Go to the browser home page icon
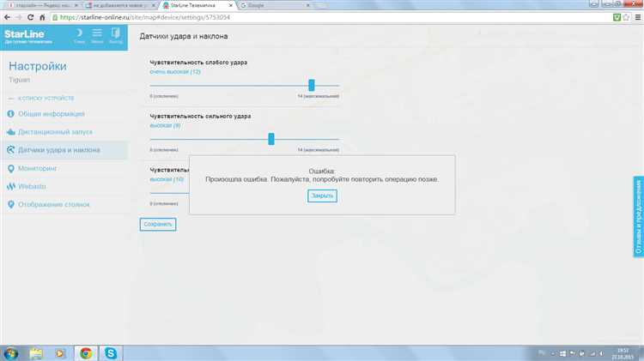 (x=42, y=17)
